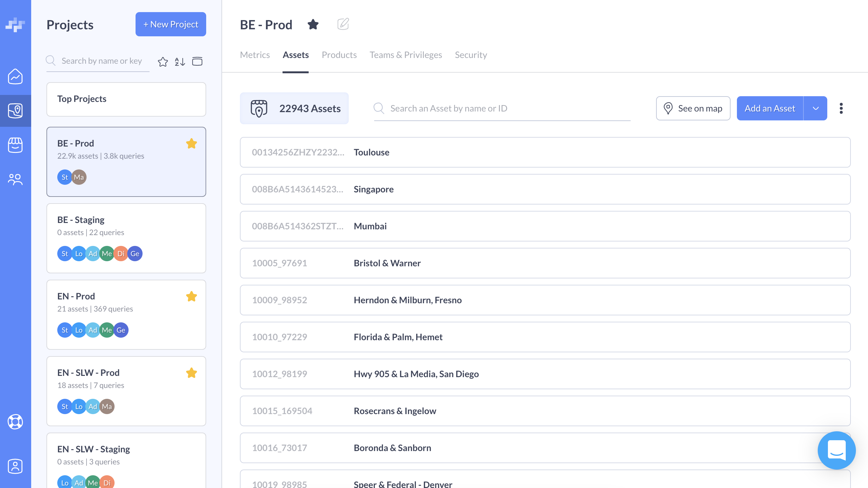
Task: Open the three-dot more options menu
Action: tap(841, 108)
